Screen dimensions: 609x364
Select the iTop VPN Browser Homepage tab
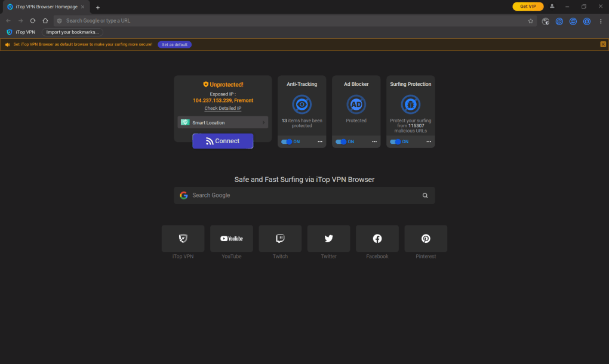[46, 7]
